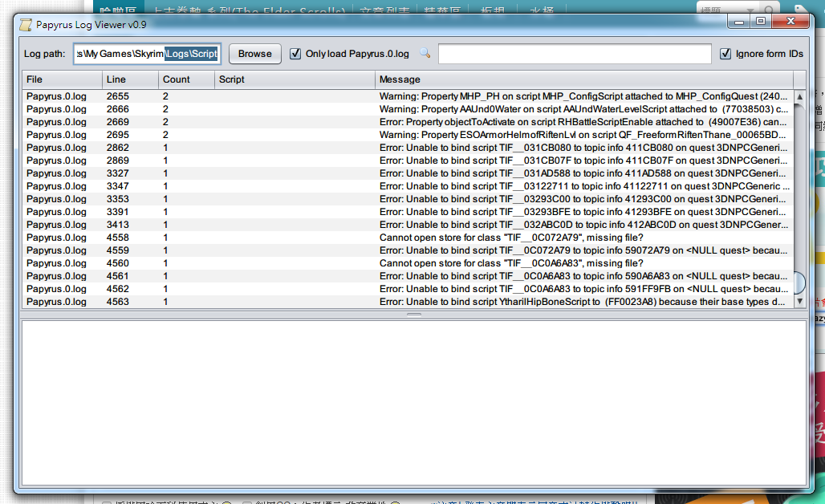Maximize the Papyrus Log Viewer window
The height and width of the screenshot is (504, 825).
[x=760, y=22]
